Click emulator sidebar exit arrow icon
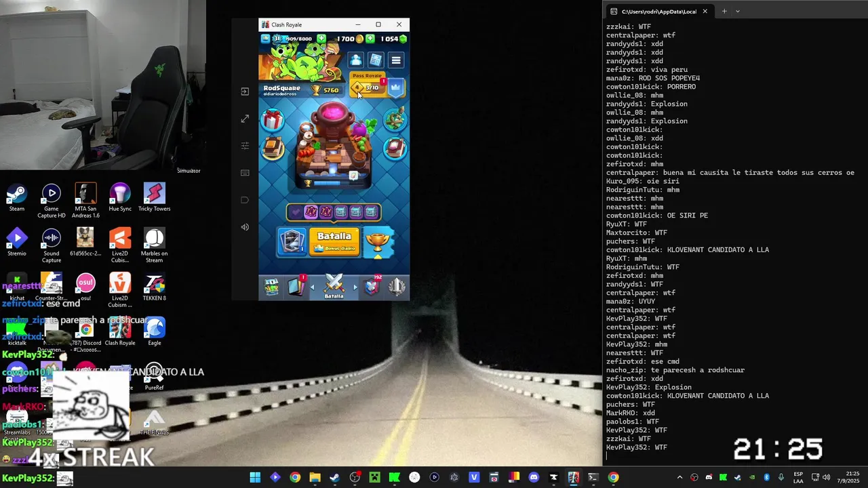The width and height of the screenshot is (868, 488). (245, 91)
